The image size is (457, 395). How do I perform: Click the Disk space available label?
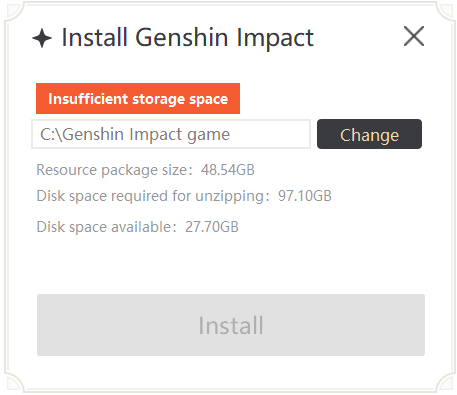point(106,227)
